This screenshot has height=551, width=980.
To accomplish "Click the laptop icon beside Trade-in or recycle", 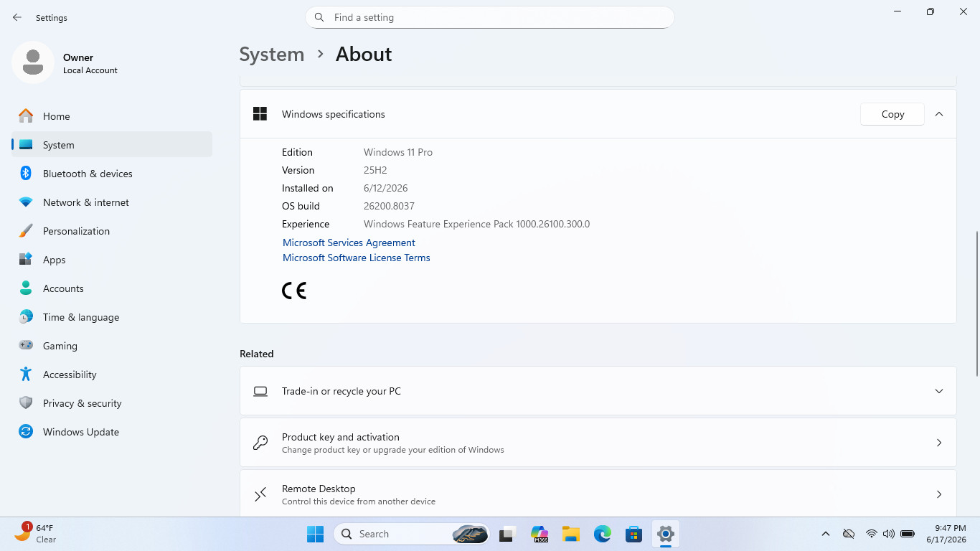I will pyautogui.click(x=260, y=391).
